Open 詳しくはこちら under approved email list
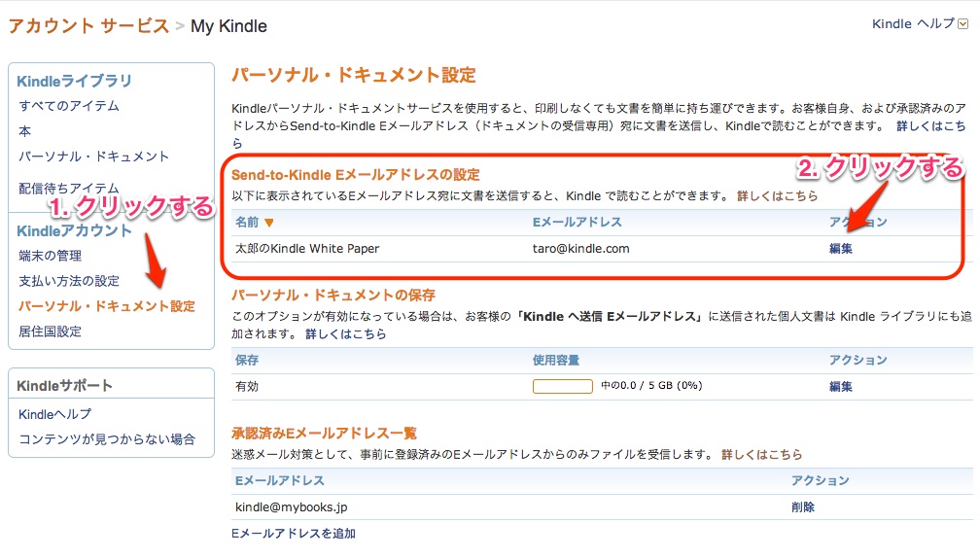Screen dimensions: 980x558 pos(762,454)
